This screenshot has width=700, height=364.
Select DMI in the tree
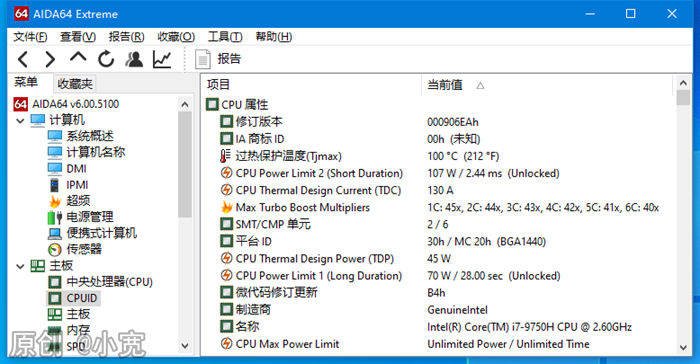[x=76, y=169]
